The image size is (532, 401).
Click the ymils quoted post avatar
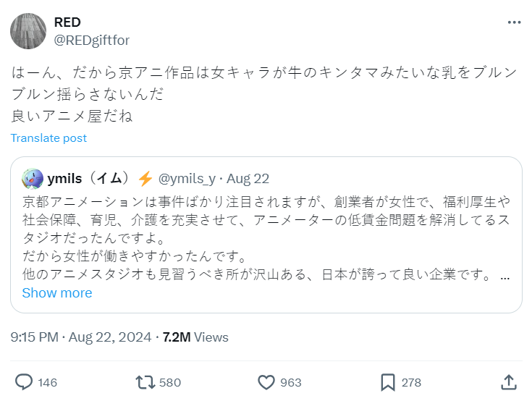33,178
